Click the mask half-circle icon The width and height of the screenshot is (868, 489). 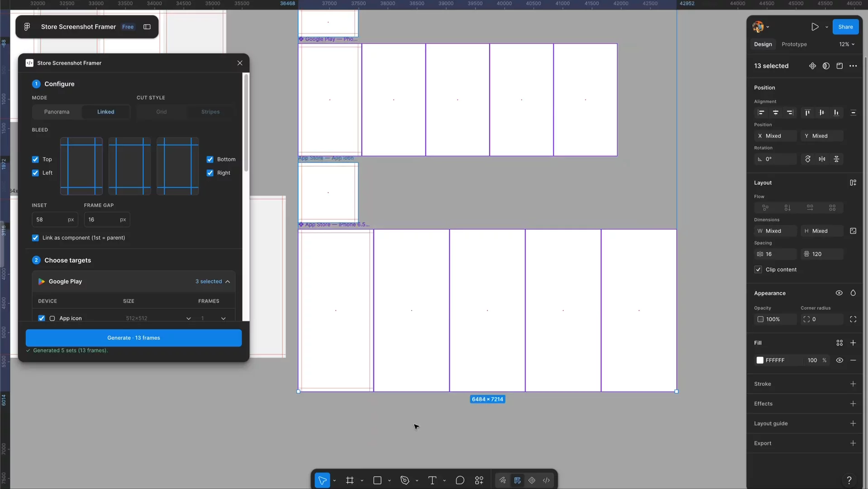click(826, 66)
